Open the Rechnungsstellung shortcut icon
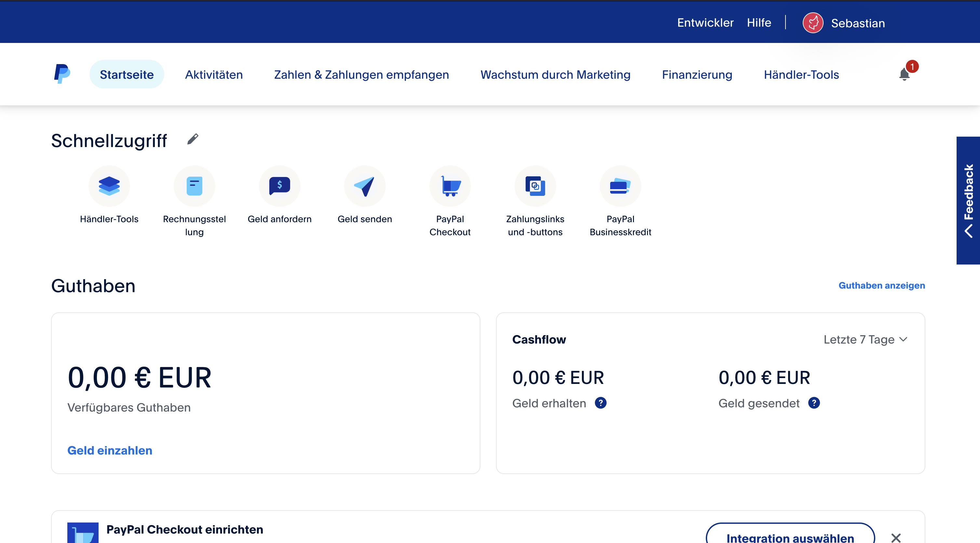The image size is (980, 543). (x=195, y=186)
